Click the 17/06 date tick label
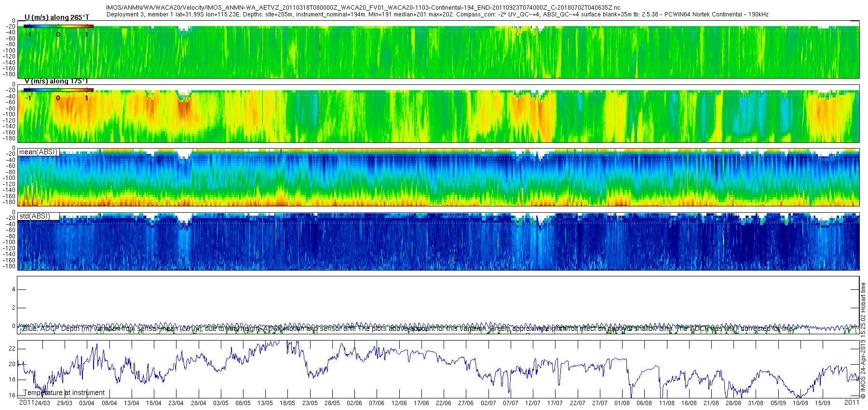The image size is (868, 410). (421, 403)
